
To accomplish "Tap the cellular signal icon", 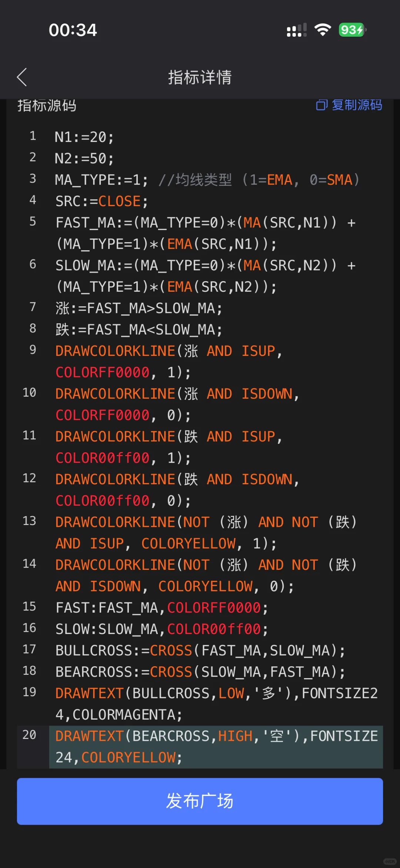I will pyautogui.click(x=297, y=30).
